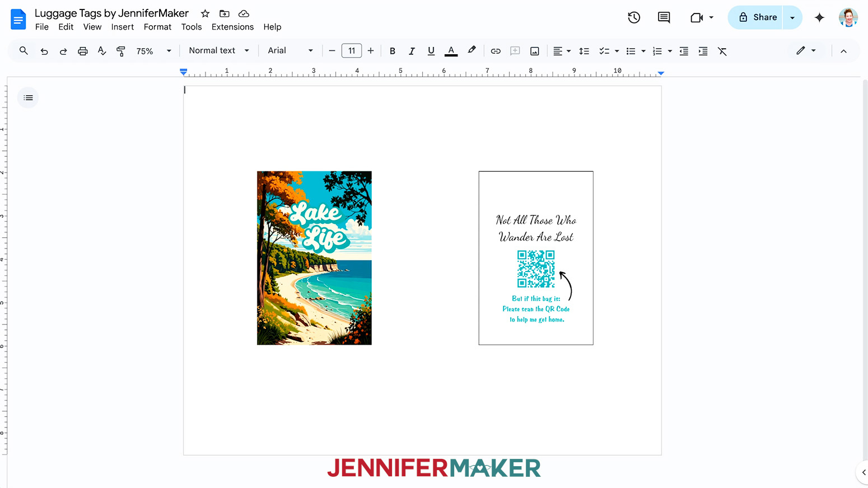868x488 pixels.
Task: Select the QR code tag image
Action: pyautogui.click(x=536, y=258)
